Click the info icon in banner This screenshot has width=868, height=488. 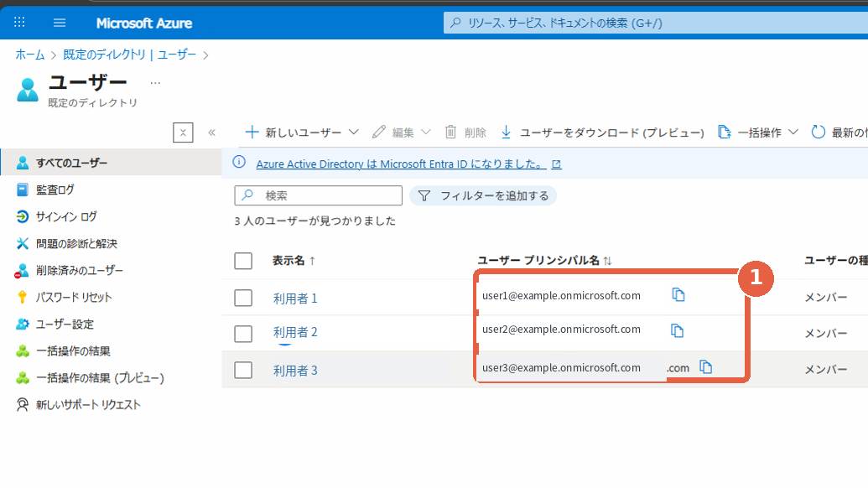pyautogui.click(x=239, y=162)
